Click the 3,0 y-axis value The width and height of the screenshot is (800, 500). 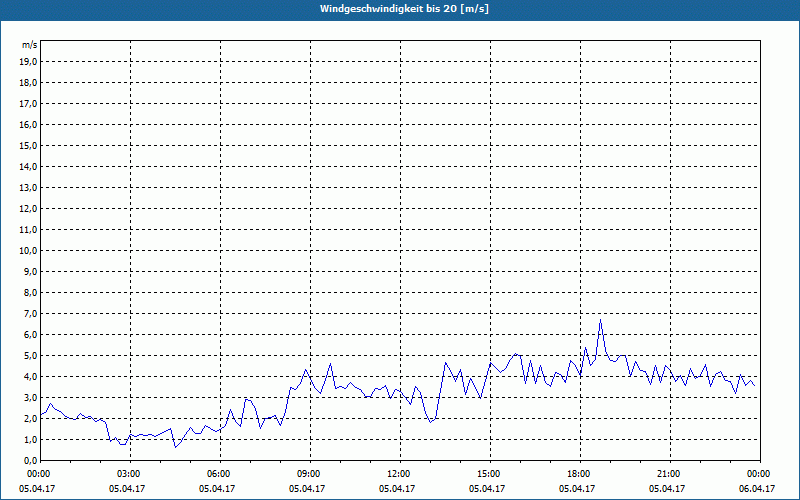pyautogui.click(x=31, y=397)
